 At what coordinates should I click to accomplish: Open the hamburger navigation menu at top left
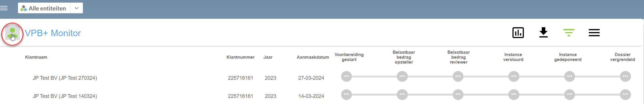point(4,8)
